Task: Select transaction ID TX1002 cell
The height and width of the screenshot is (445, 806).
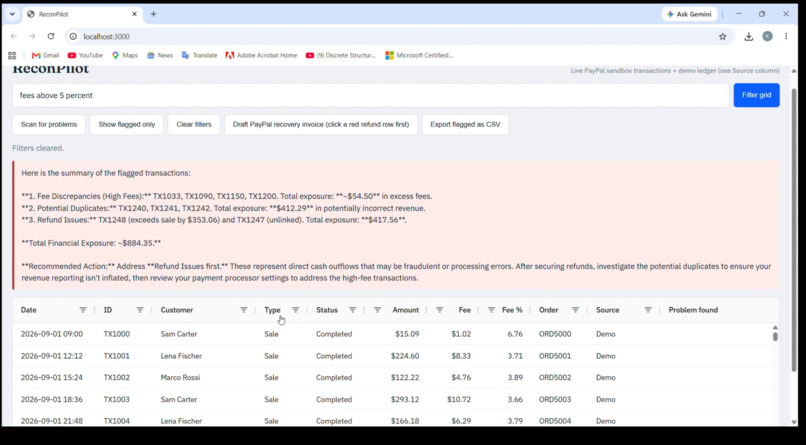Action: 117,377
